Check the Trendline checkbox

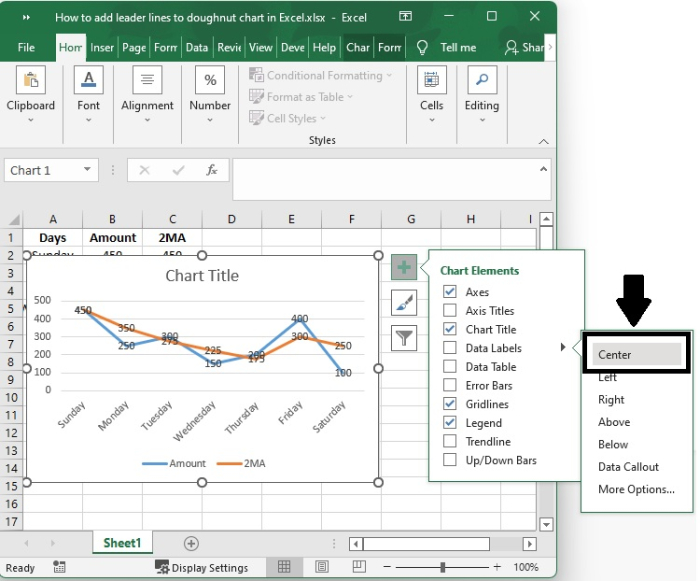pyautogui.click(x=450, y=441)
